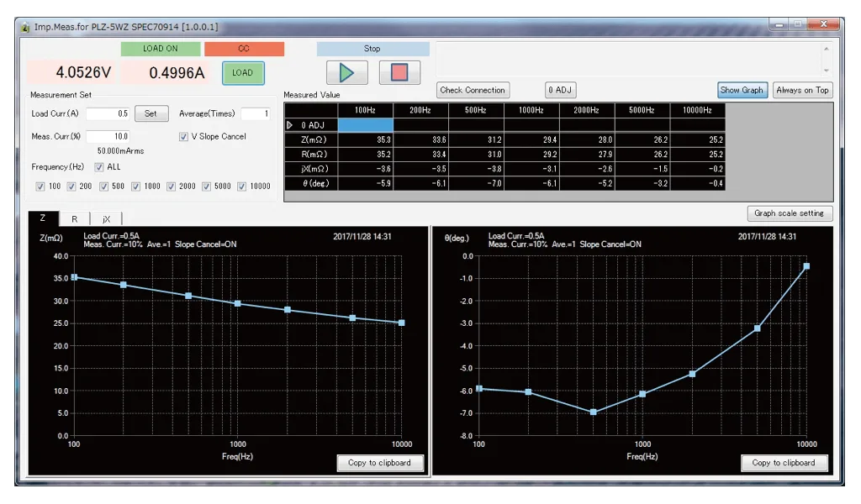Switch to the R graph tab
861x504 pixels.
point(74,218)
